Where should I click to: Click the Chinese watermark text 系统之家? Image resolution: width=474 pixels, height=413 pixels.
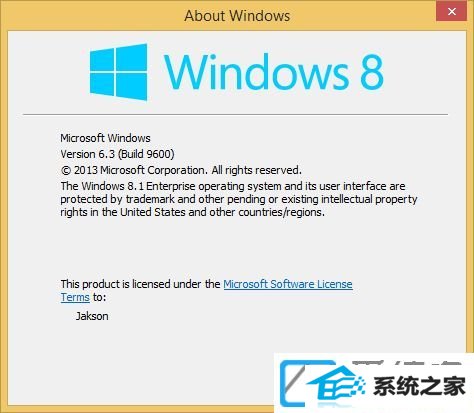pyautogui.click(x=419, y=387)
